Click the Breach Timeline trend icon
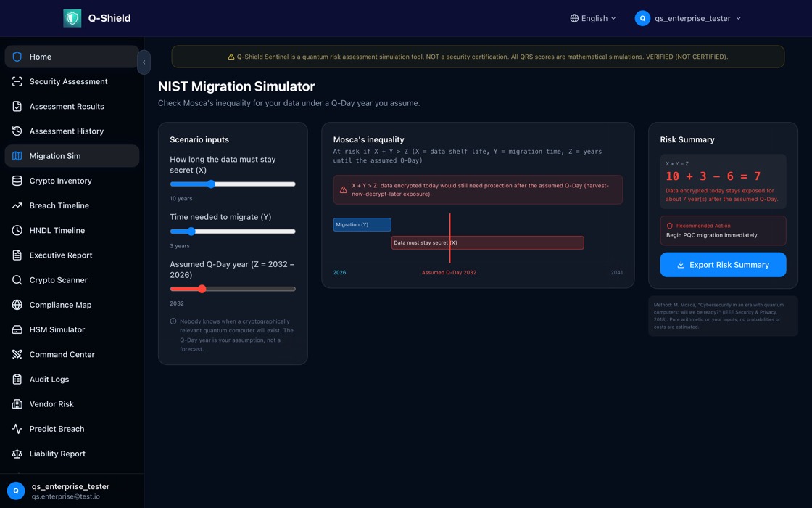The image size is (812, 508). (x=17, y=206)
